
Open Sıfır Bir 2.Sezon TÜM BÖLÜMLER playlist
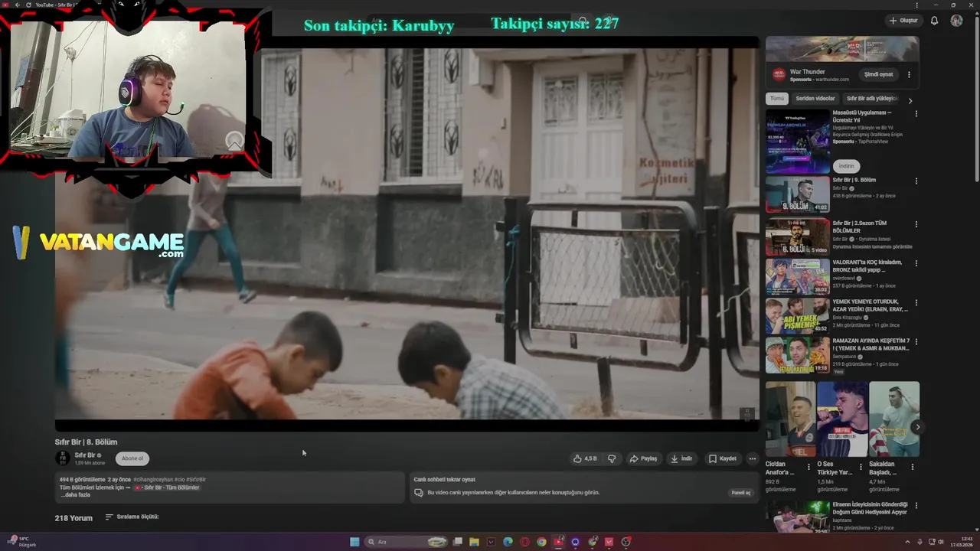(x=798, y=236)
